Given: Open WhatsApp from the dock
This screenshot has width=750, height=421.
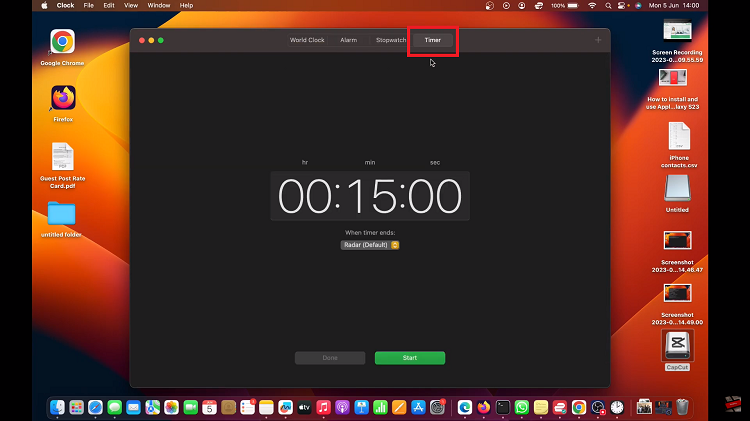Looking at the screenshot, I should (522, 407).
